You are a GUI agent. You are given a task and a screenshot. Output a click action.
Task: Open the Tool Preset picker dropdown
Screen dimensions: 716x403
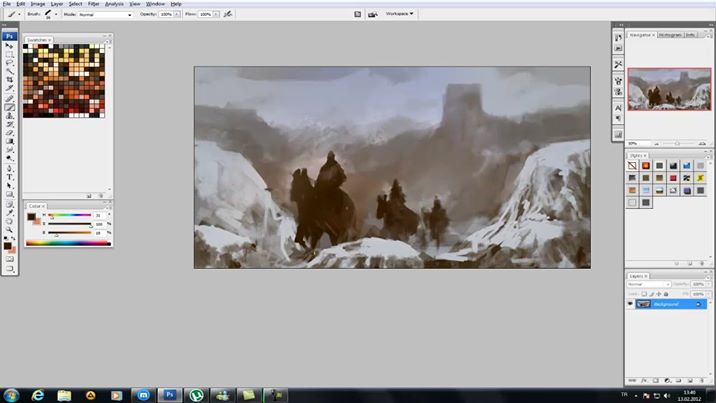click(19, 14)
